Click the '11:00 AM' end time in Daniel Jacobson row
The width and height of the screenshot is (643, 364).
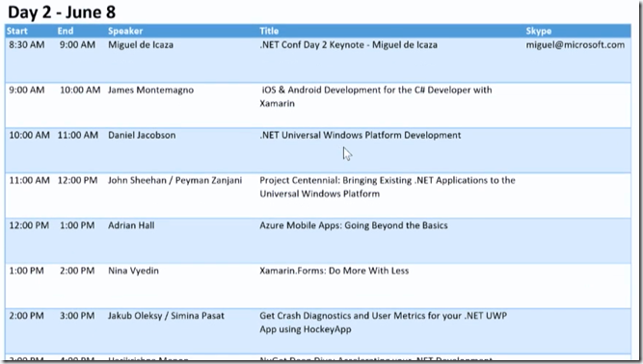pyautogui.click(x=78, y=135)
